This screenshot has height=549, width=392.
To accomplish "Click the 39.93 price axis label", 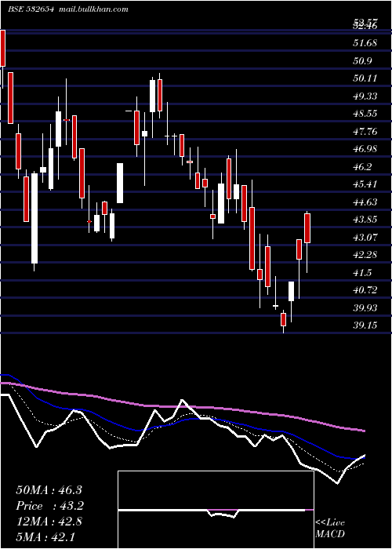I will pyautogui.click(x=365, y=308).
